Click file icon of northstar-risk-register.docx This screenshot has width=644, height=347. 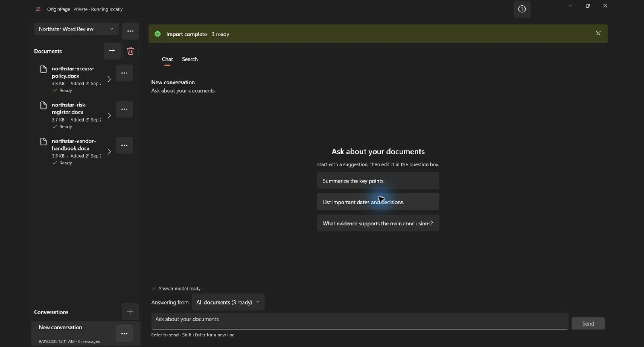[x=43, y=105]
